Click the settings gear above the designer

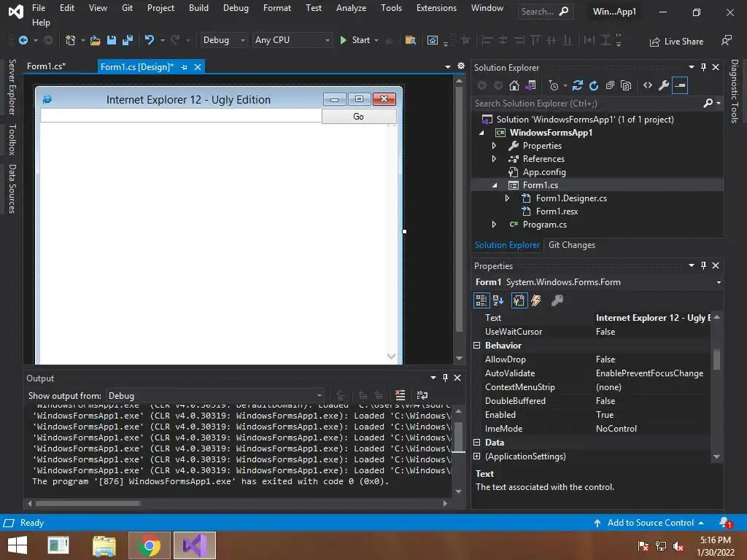(461, 66)
